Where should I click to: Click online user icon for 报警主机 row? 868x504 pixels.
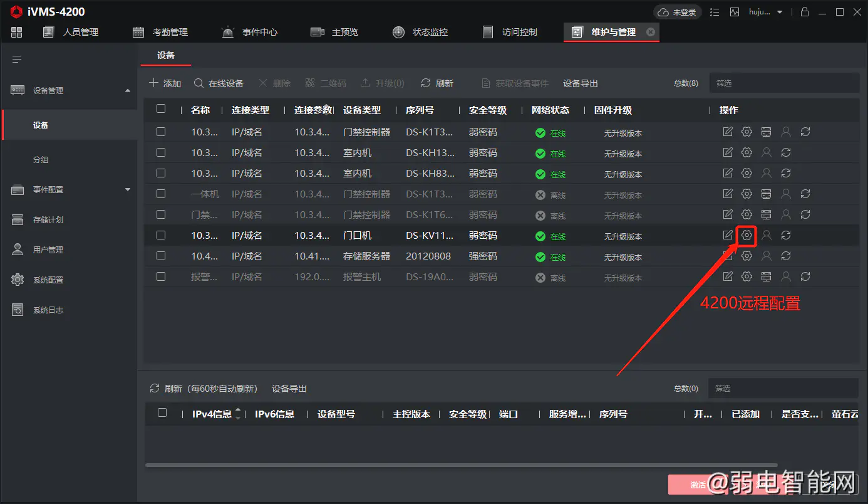786,276
